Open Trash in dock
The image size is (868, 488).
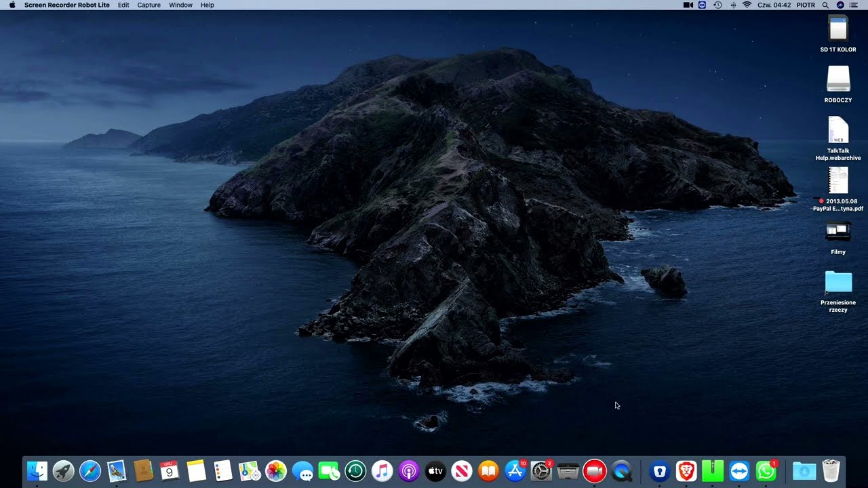pyautogui.click(x=831, y=470)
